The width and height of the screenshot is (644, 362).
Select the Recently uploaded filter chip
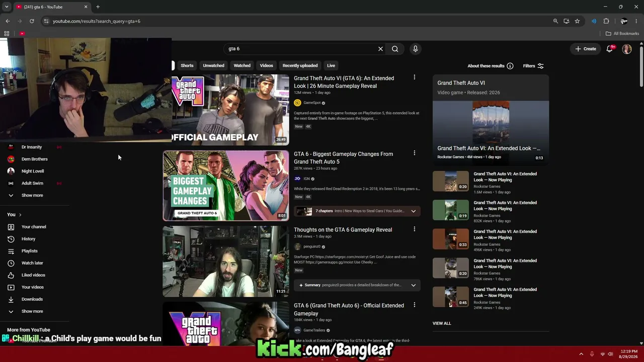[x=300, y=65]
